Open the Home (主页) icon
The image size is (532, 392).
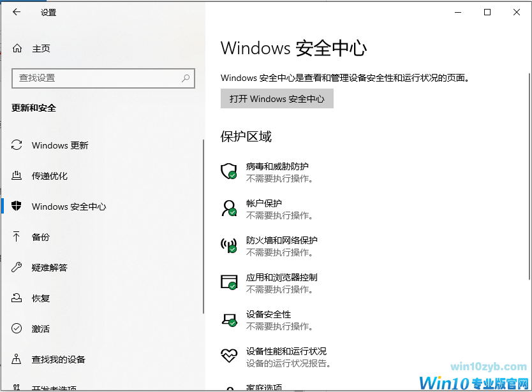[17, 48]
